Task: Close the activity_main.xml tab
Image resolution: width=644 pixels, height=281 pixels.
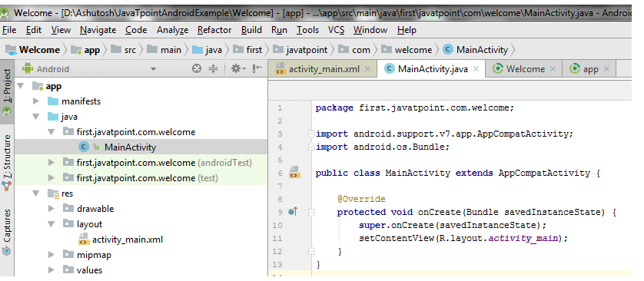Action: [367, 69]
